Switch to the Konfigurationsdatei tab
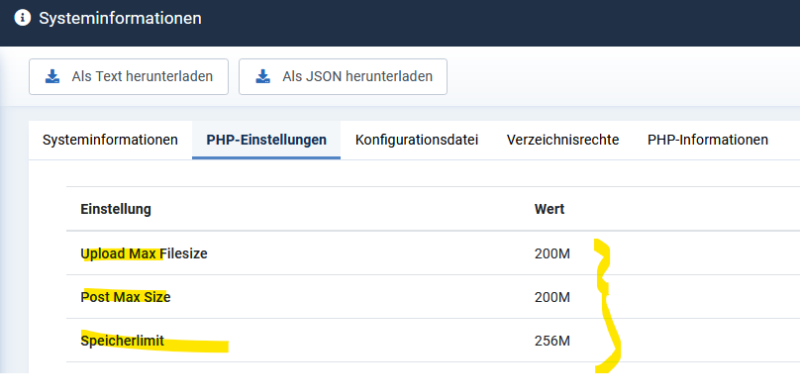This screenshot has width=800, height=378. tap(417, 140)
